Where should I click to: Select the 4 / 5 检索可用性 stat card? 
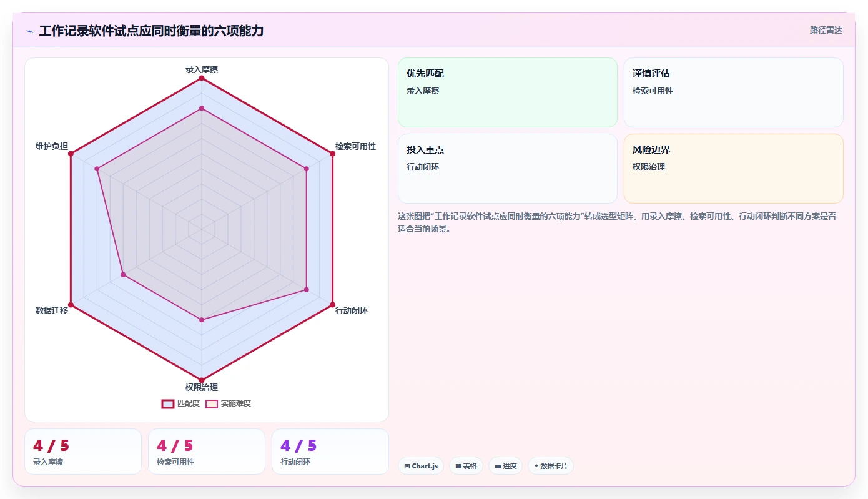(x=207, y=452)
